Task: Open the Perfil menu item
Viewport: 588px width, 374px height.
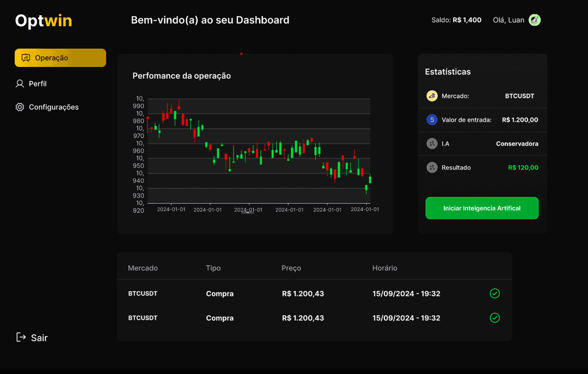Action: point(38,84)
